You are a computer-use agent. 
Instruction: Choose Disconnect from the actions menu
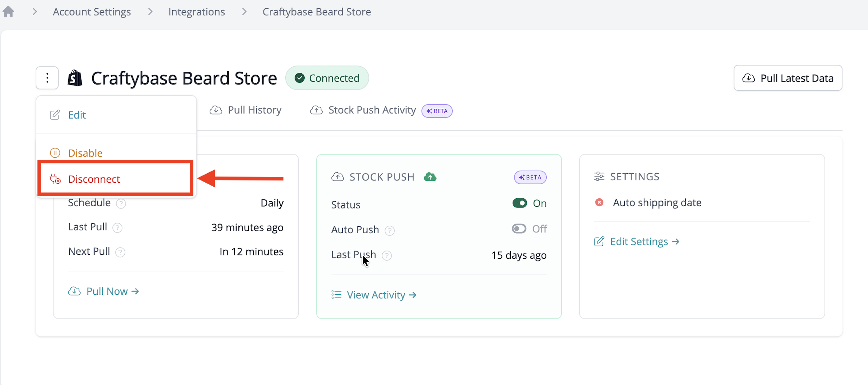[x=116, y=179]
